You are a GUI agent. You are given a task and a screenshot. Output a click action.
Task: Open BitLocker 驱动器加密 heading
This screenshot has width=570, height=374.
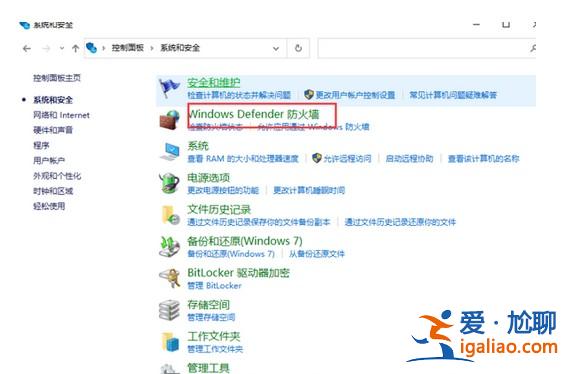(x=238, y=273)
